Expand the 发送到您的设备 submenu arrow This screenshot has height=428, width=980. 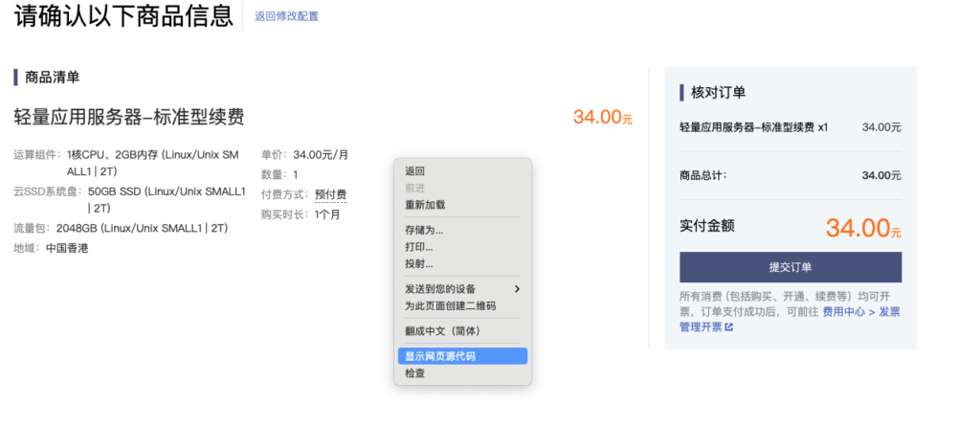518,289
